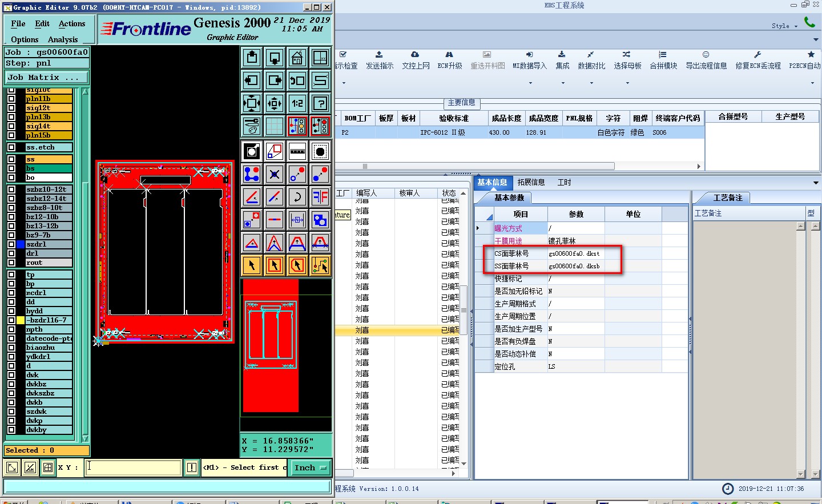Click the question mark help icon
Image resolution: width=822 pixels, height=504 pixels.
click(320, 103)
